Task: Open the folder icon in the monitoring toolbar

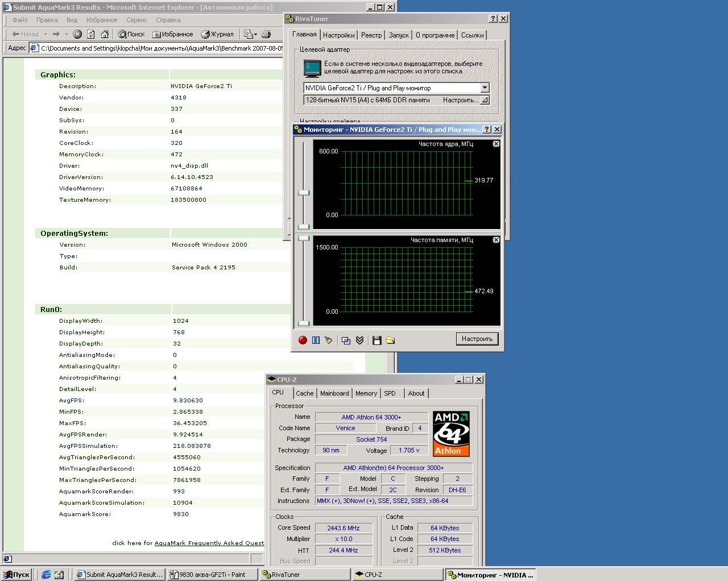Action: click(x=390, y=340)
